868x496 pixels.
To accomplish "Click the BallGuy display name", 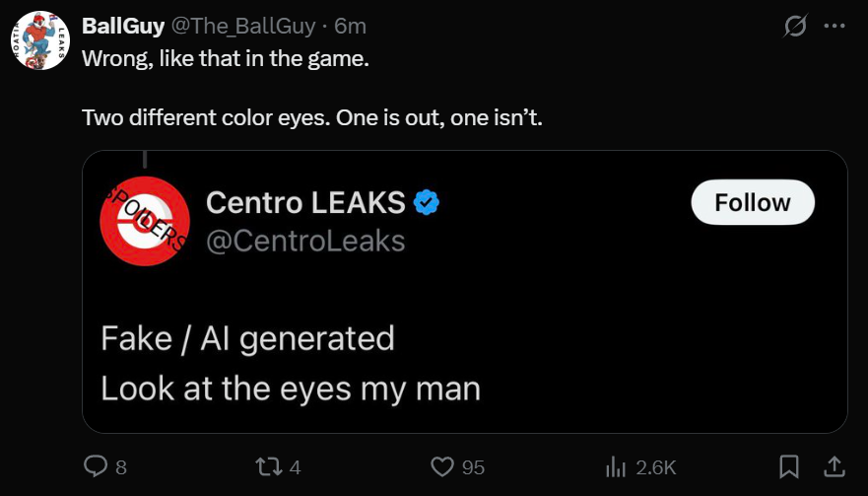I will pyautogui.click(x=123, y=25).
